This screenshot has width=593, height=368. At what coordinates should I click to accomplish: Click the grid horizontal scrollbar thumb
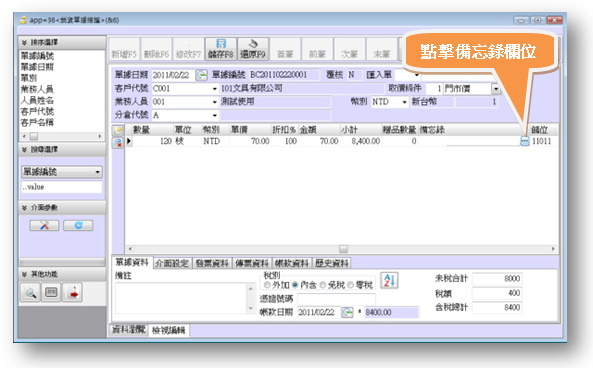click(343, 249)
